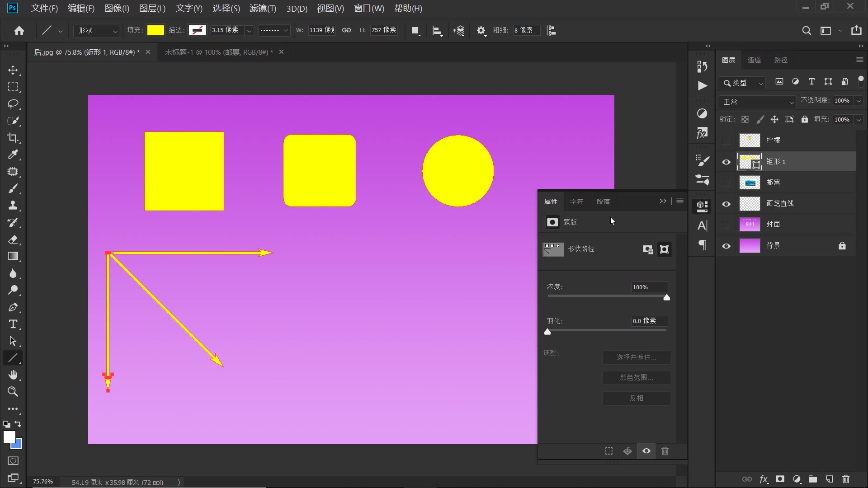868x488 pixels.
Task: Click the 羽化 value input field
Action: tap(649, 321)
